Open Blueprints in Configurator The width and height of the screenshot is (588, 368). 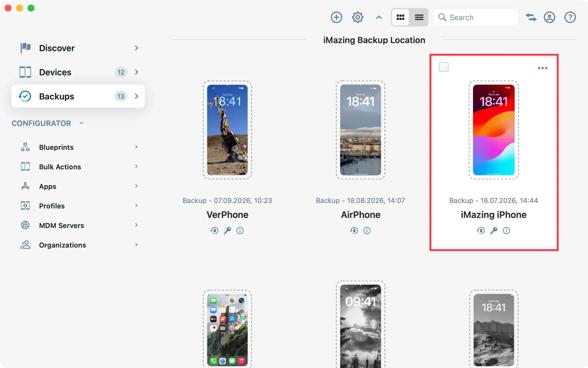click(x=78, y=147)
